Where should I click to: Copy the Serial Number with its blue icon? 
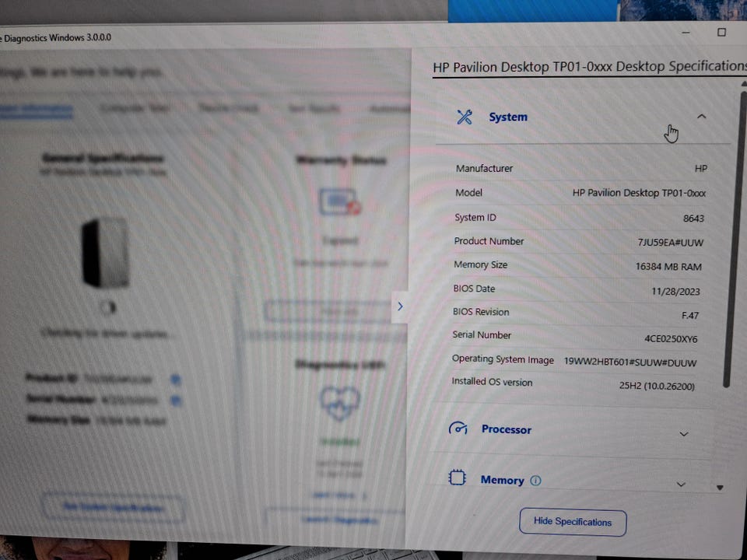click(177, 401)
